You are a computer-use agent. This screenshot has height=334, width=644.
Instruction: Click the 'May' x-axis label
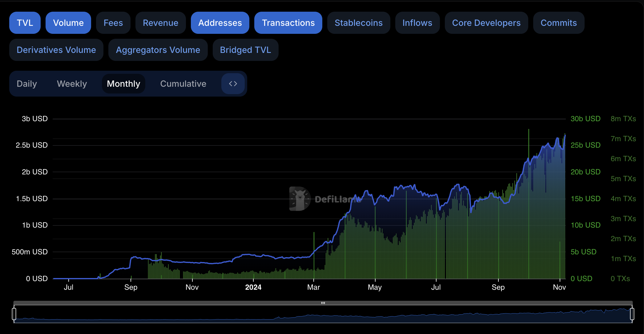[x=375, y=287]
